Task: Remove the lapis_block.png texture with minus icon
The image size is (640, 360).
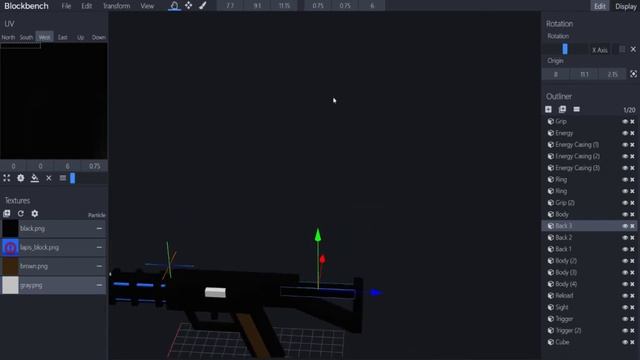Action: click(x=99, y=247)
